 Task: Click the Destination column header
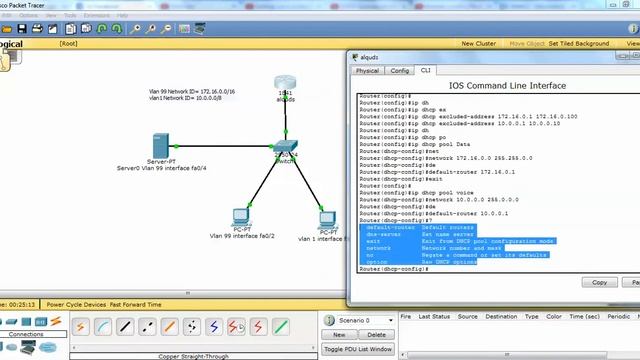click(x=501, y=316)
